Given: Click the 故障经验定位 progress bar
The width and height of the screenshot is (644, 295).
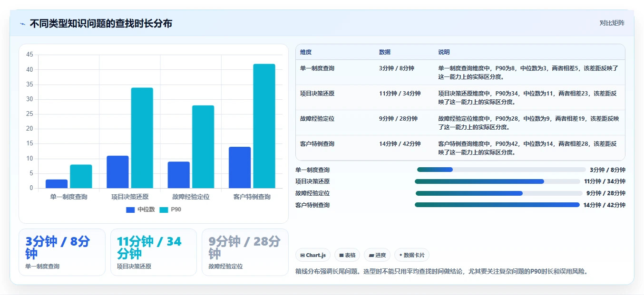Looking at the screenshot, I should (x=499, y=193).
